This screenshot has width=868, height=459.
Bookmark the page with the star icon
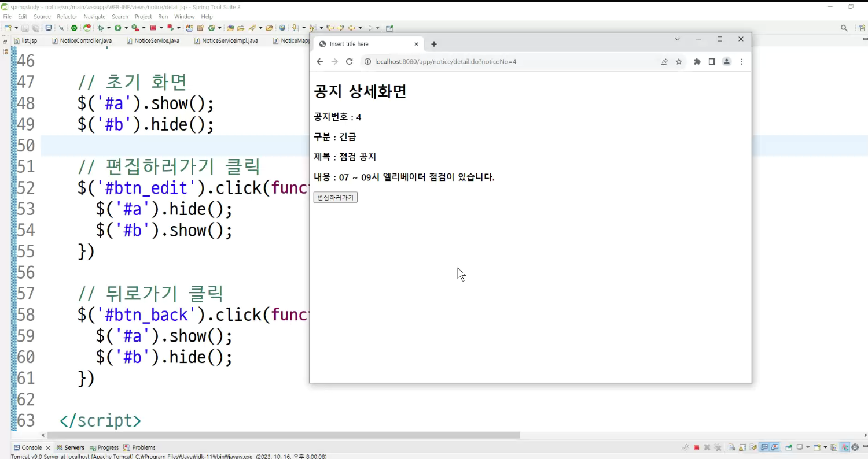[679, 62]
